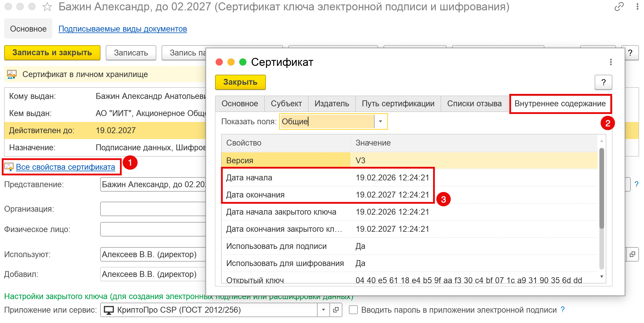The height and width of the screenshot is (323, 644).
Task: Switch to the Субъект tab
Action: coord(286,104)
